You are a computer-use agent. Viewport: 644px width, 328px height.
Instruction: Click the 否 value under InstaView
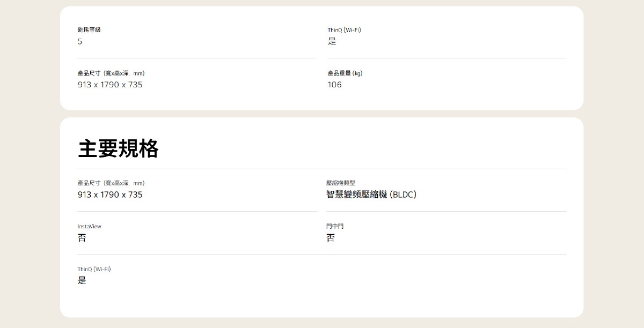(82, 238)
